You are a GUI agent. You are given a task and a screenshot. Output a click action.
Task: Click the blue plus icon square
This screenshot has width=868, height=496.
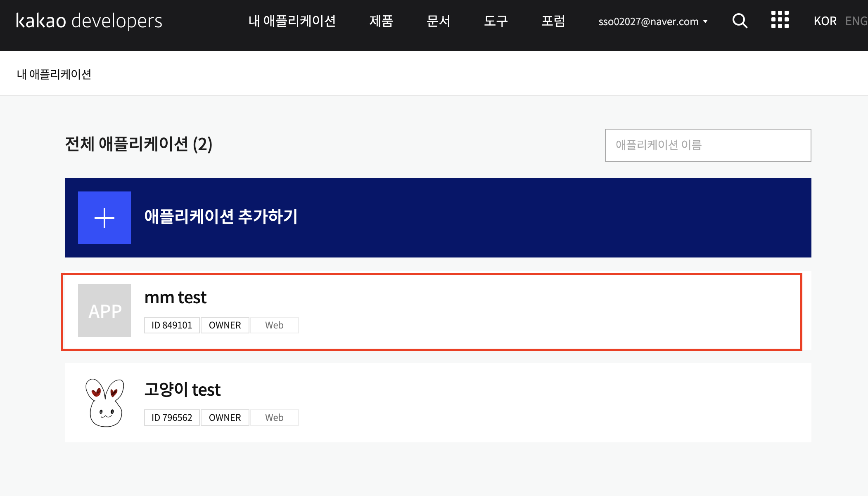104,218
